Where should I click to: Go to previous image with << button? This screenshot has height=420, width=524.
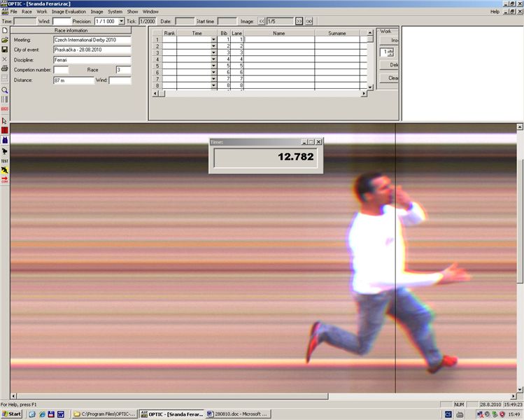[x=262, y=22]
